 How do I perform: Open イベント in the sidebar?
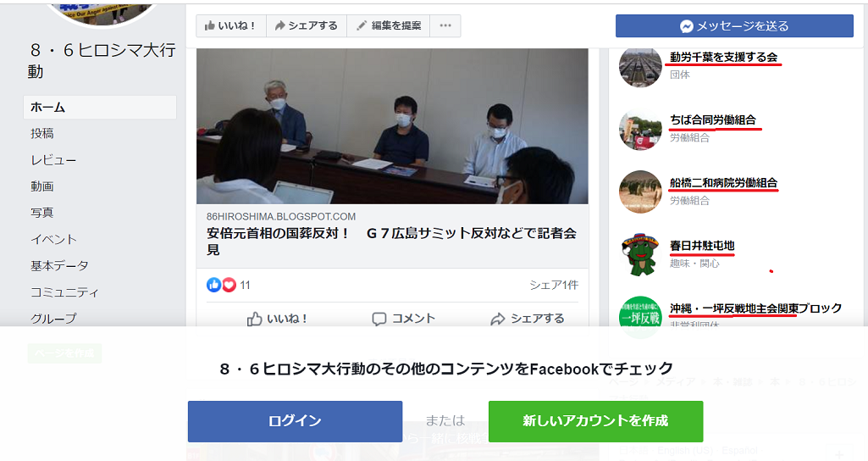click(53, 239)
